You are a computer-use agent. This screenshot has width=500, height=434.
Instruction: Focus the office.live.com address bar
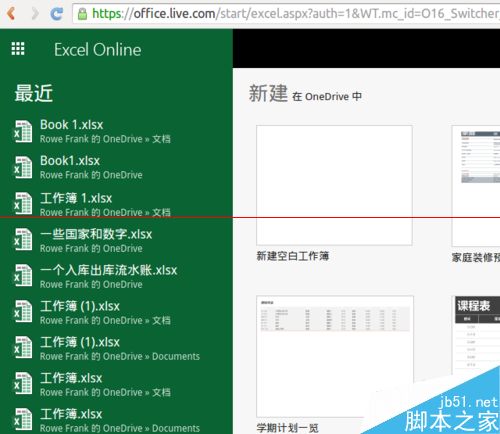tap(286, 13)
